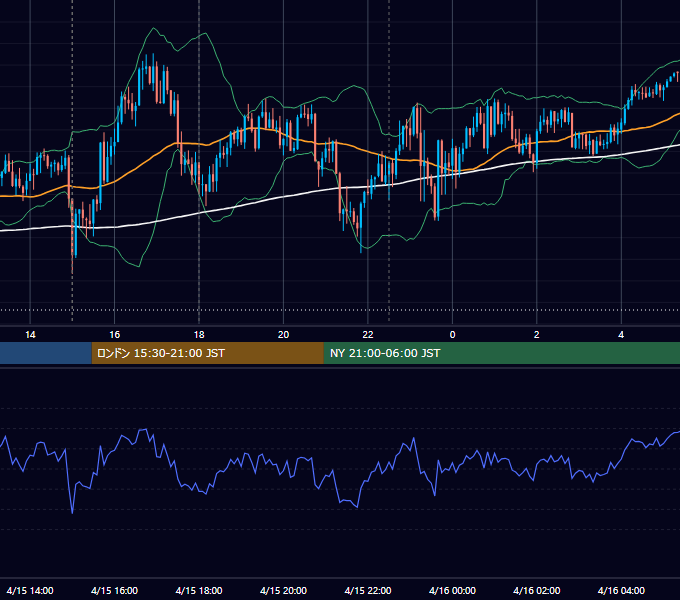The image size is (680, 600).
Task: Click the 4/15 18:00 date label
Action: (x=199, y=590)
